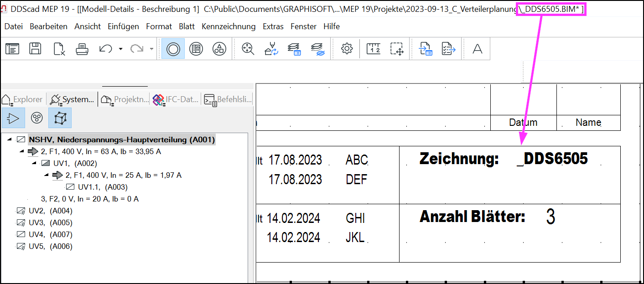
Task: Select UV3, (A005) tree entry
Action: click(51, 222)
